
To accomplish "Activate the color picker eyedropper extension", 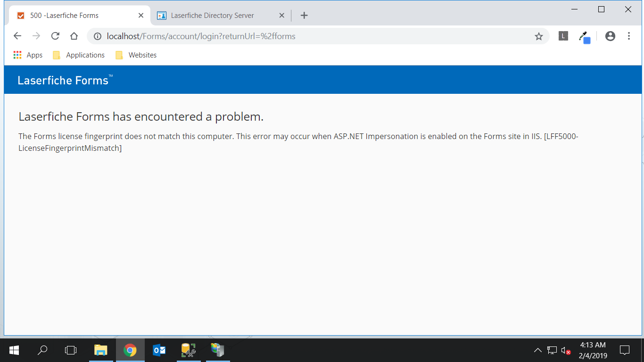I will point(585,37).
